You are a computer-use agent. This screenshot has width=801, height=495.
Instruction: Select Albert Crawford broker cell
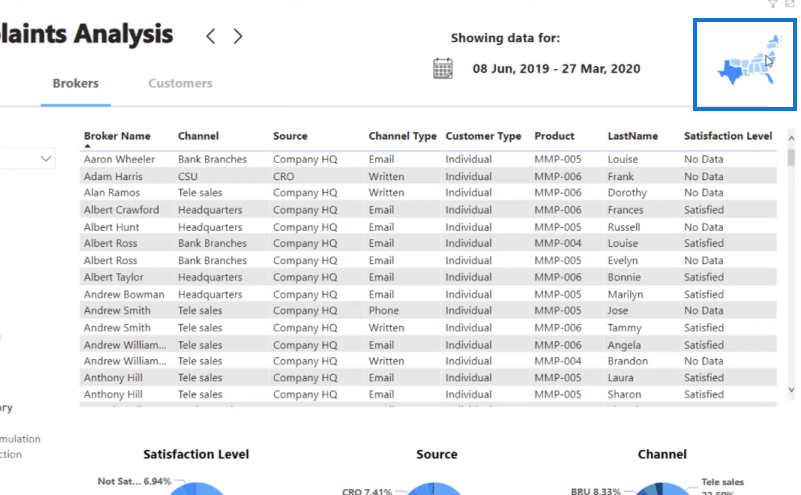click(121, 210)
